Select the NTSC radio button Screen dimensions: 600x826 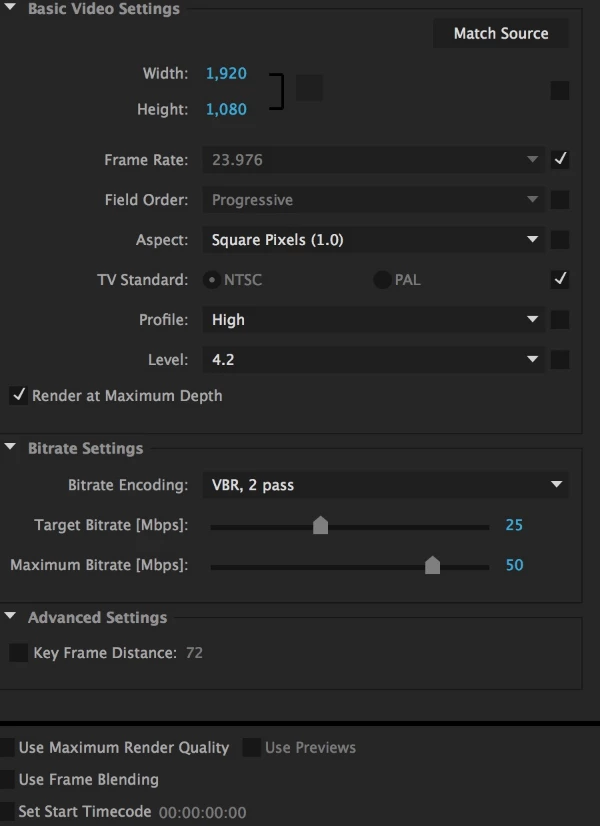[212, 280]
